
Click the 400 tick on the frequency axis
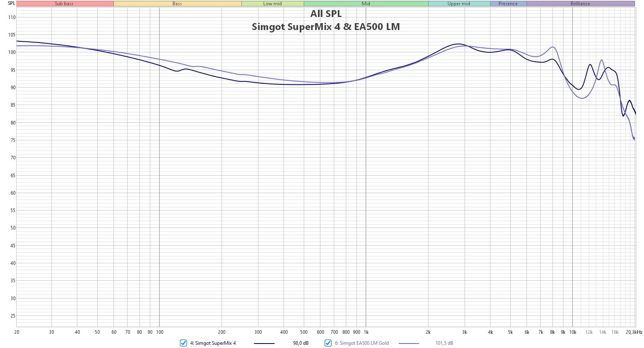pos(284,332)
